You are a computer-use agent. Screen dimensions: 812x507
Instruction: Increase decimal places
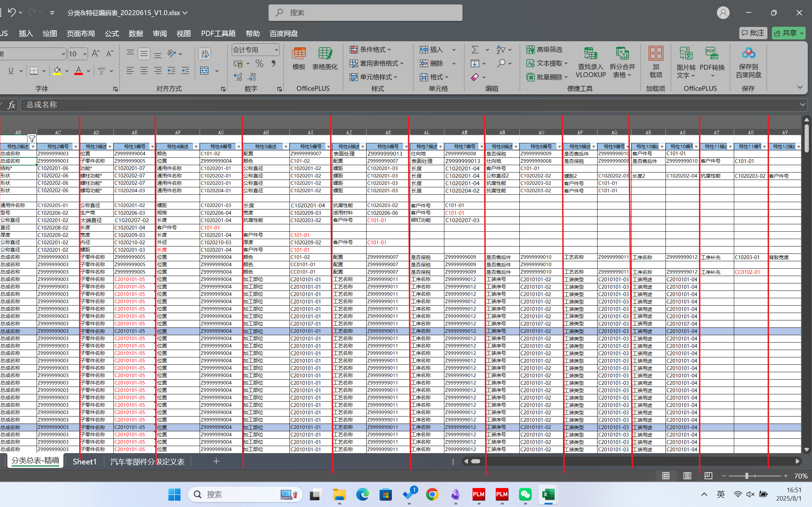tap(238, 77)
